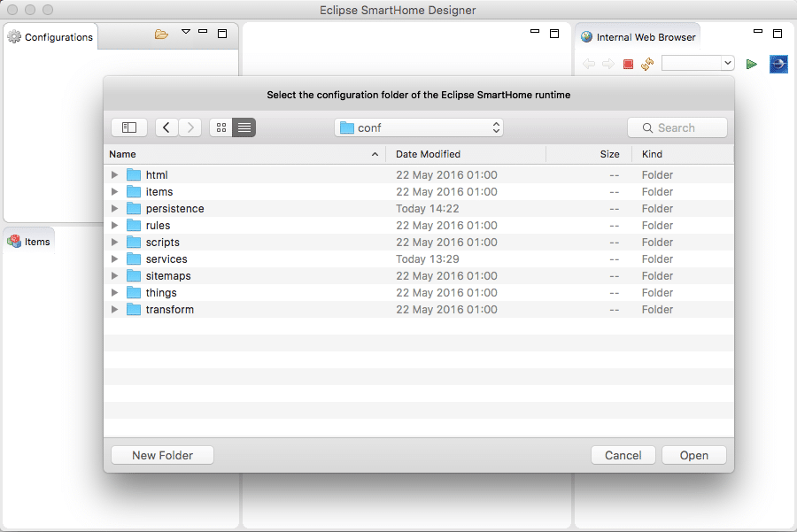The width and height of the screenshot is (797, 532).
Task: Click the browser forward arrow icon
Action: click(x=607, y=64)
